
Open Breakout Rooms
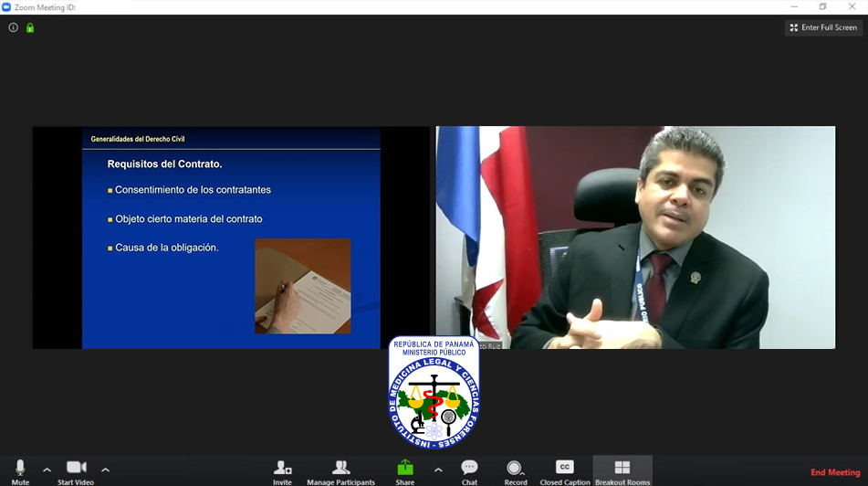click(x=622, y=471)
